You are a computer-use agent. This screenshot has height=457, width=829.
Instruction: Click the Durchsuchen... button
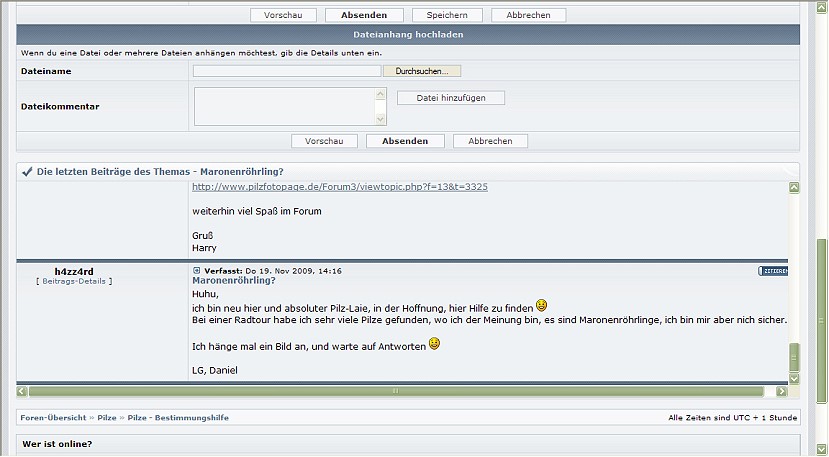[x=422, y=71]
